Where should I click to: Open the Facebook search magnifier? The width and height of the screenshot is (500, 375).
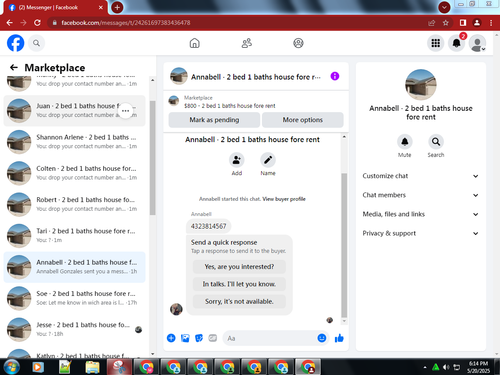coord(36,43)
